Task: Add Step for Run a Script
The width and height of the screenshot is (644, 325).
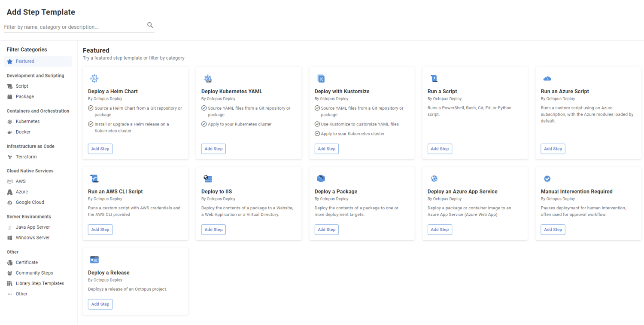Action: point(440,149)
